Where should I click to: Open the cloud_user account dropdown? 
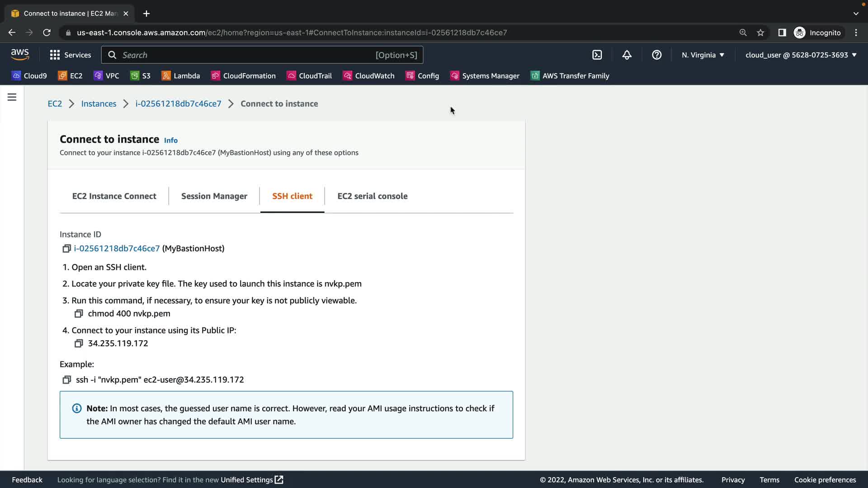click(x=801, y=55)
